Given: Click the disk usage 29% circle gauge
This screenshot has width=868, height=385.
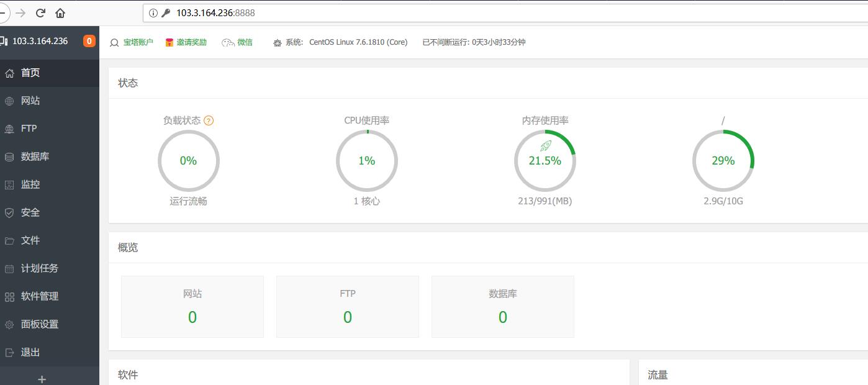Looking at the screenshot, I should (723, 161).
